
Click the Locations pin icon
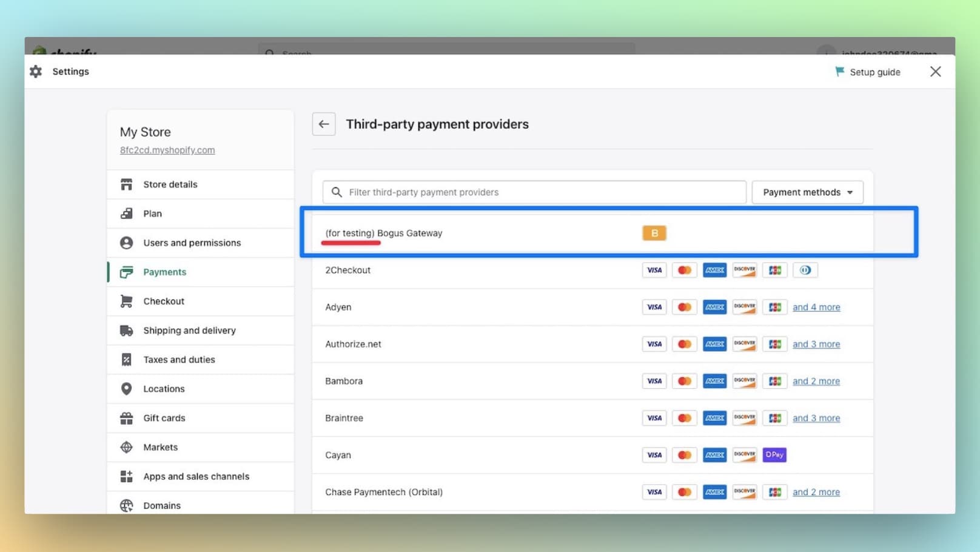click(x=126, y=389)
